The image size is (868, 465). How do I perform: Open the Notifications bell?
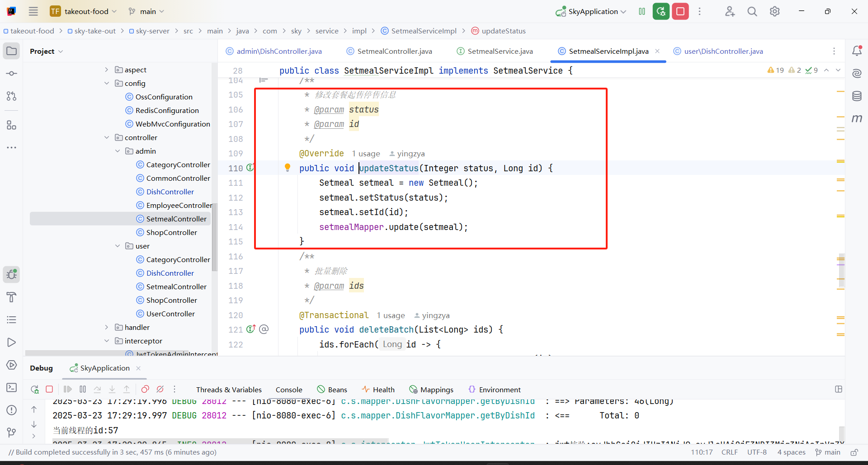(x=857, y=51)
